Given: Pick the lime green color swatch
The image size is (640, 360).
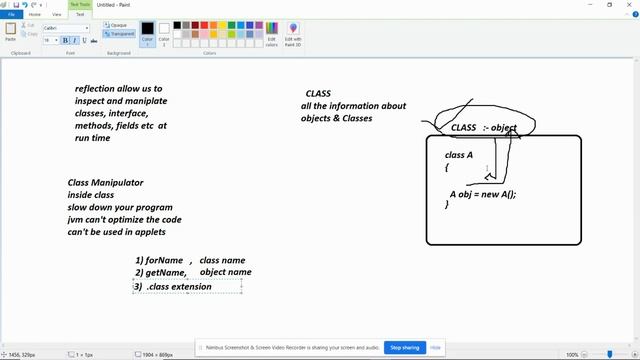Looking at the screenshot, I should pos(232,34).
